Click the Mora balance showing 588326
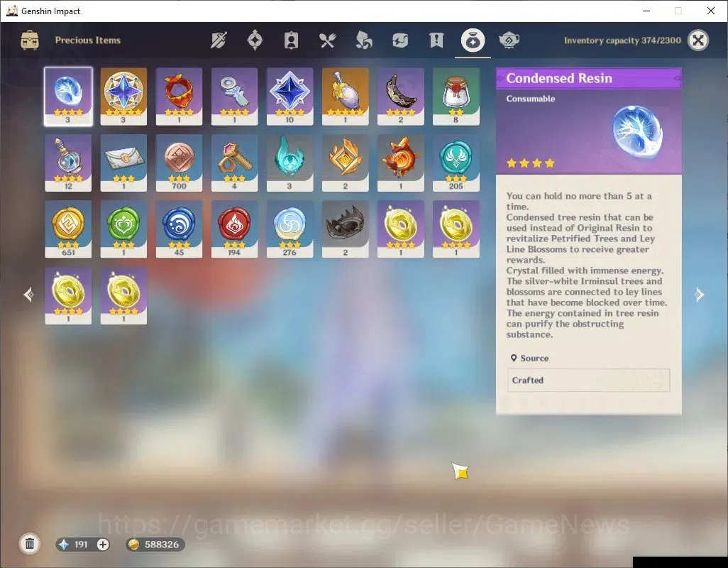The height and width of the screenshot is (568, 728). pos(155,545)
